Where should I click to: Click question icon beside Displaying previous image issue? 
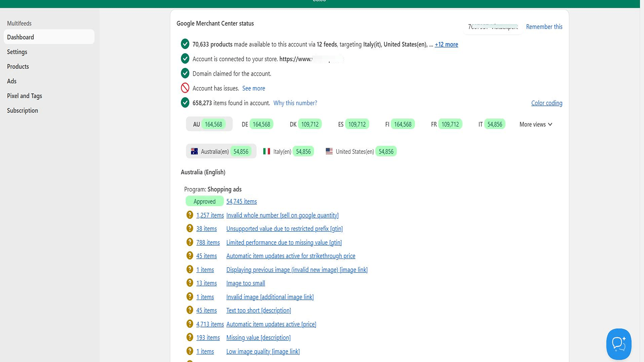pos(190,269)
